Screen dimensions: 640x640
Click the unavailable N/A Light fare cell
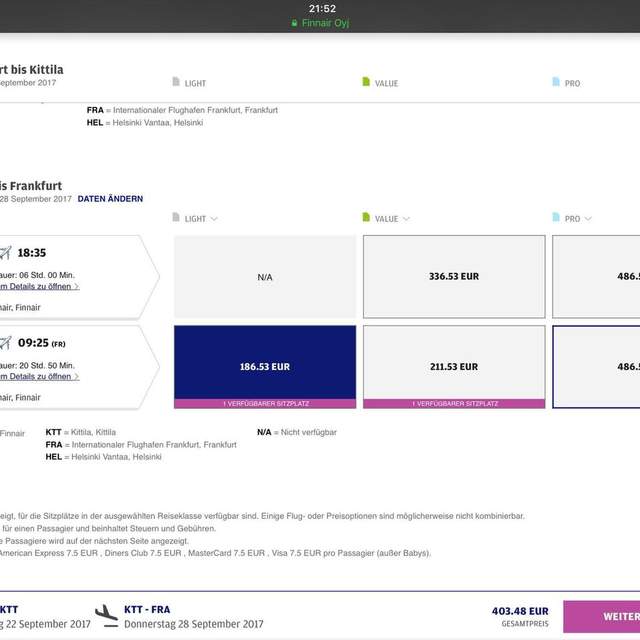click(x=265, y=277)
